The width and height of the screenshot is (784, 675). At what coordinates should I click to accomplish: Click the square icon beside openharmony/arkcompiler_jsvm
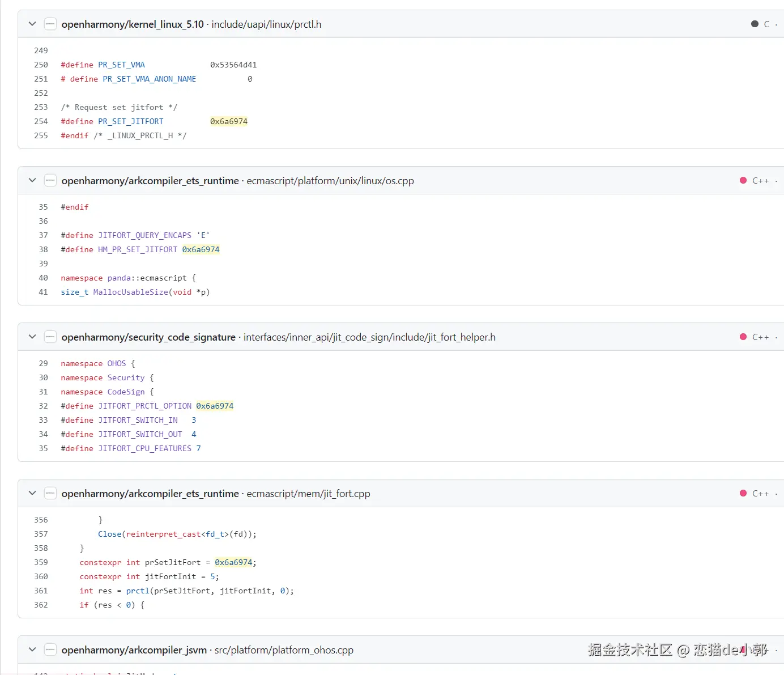click(x=50, y=649)
